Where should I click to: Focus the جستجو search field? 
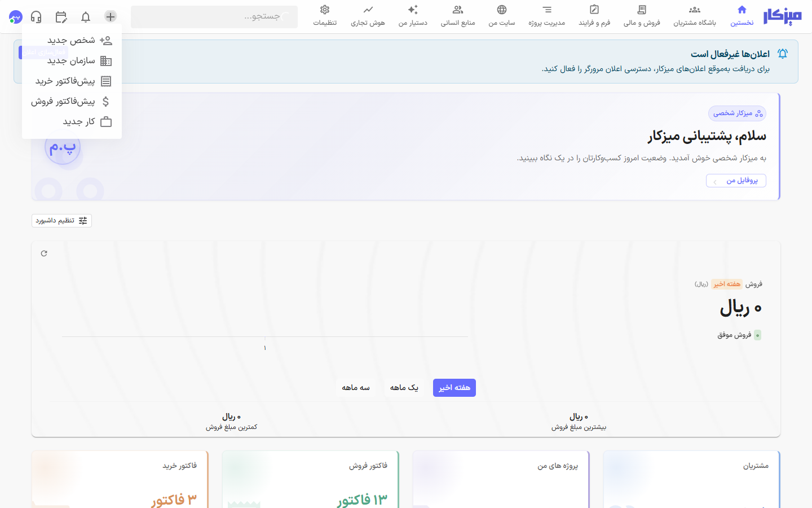pos(214,17)
